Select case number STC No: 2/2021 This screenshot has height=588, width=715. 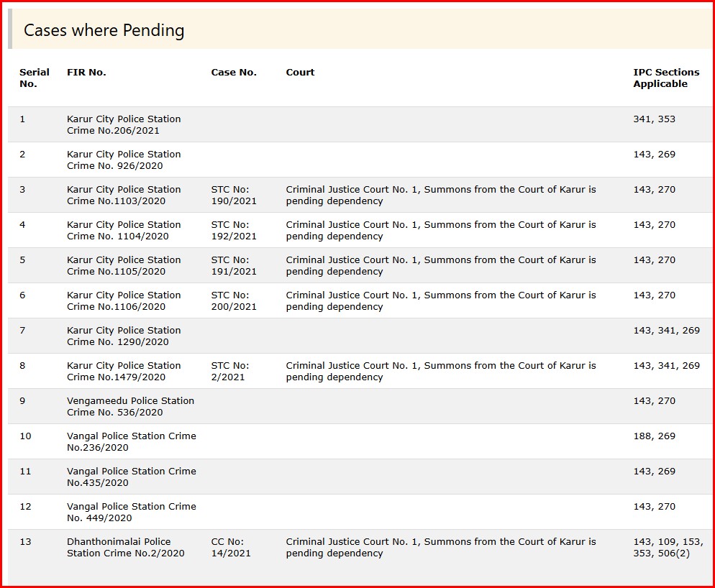(x=230, y=371)
